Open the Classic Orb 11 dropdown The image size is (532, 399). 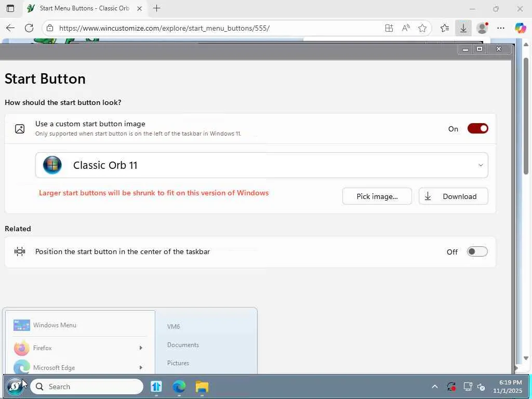[262, 165]
